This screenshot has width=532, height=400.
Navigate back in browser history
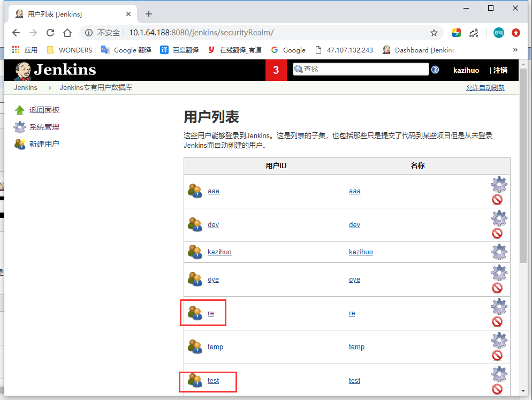tap(16, 33)
